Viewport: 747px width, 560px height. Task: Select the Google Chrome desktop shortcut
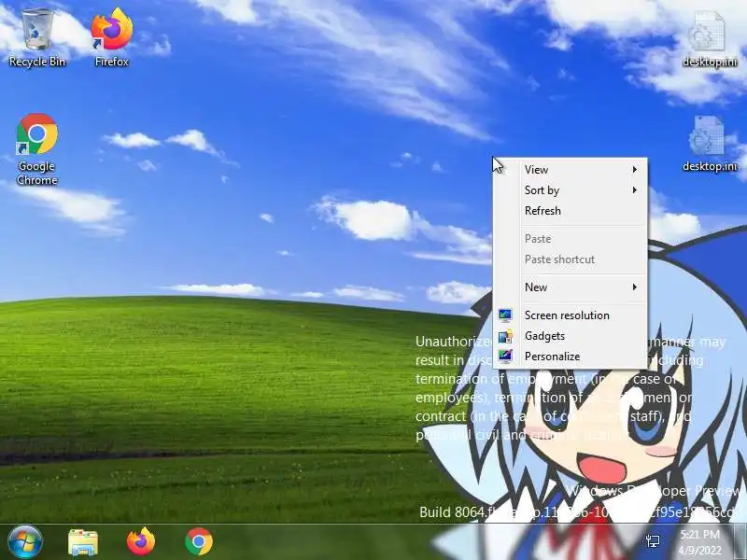click(36, 149)
